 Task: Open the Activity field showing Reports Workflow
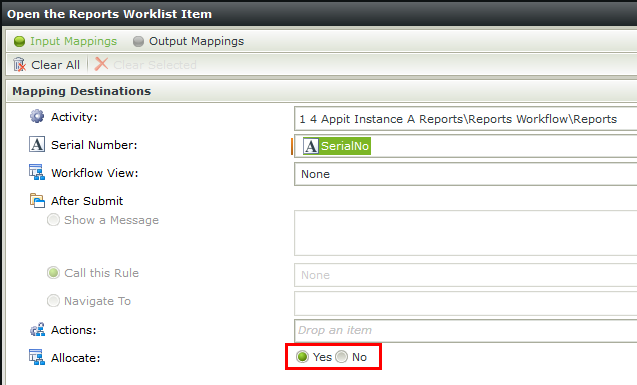(x=465, y=119)
